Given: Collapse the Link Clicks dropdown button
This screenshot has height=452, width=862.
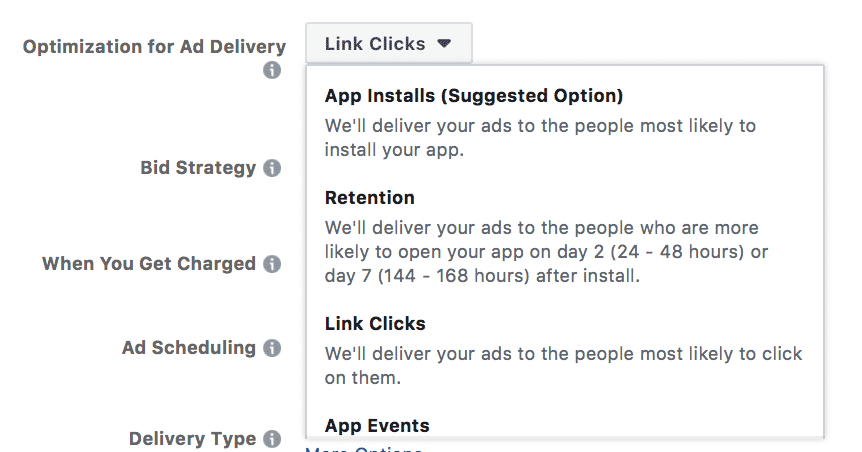Looking at the screenshot, I should pyautogui.click(x=389, y=43).
